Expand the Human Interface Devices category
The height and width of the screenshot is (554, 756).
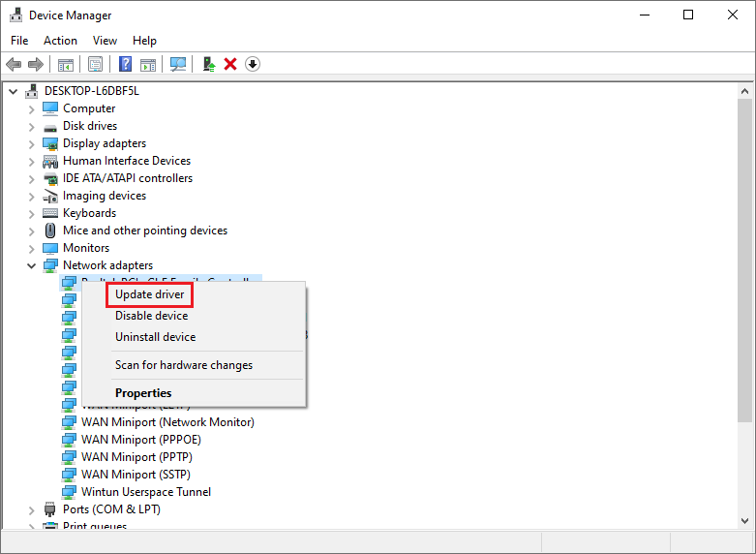(31, 162)
